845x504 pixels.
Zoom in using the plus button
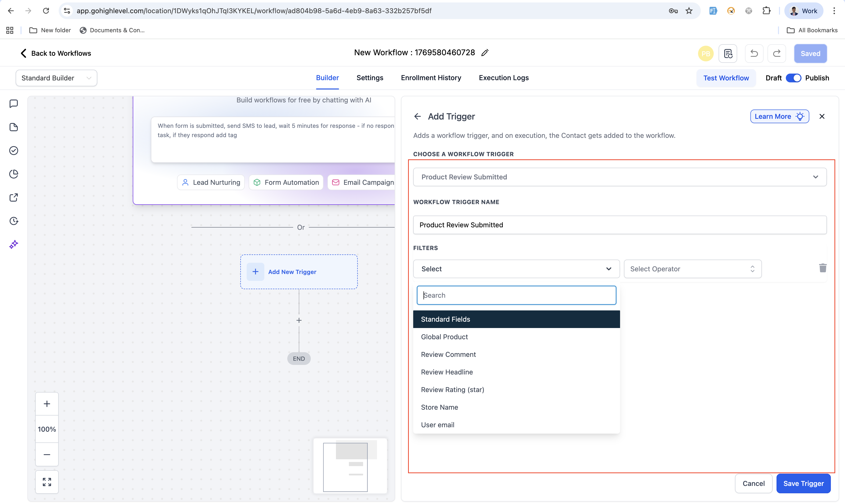(x=47, y=404)
